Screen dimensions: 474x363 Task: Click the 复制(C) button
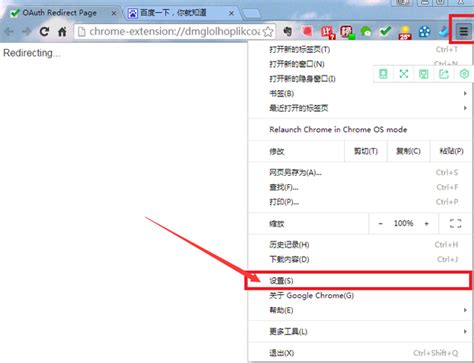(408, 151)
